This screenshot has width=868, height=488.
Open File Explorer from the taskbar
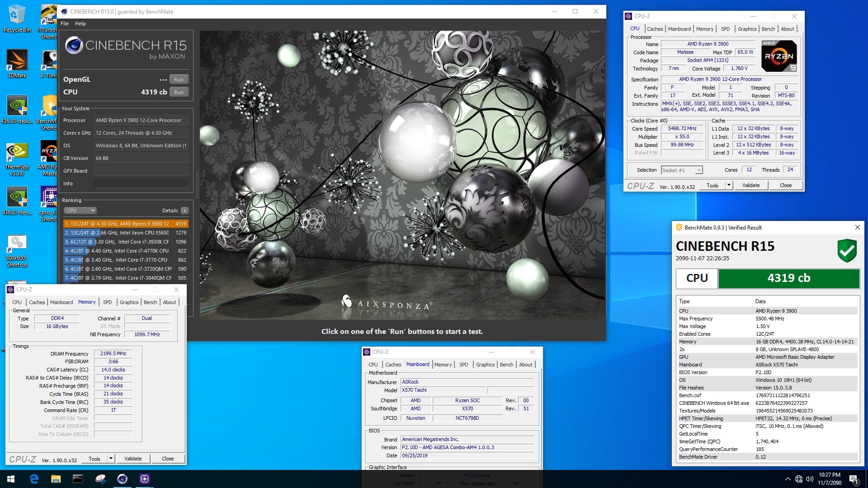(x=56, y=479)
